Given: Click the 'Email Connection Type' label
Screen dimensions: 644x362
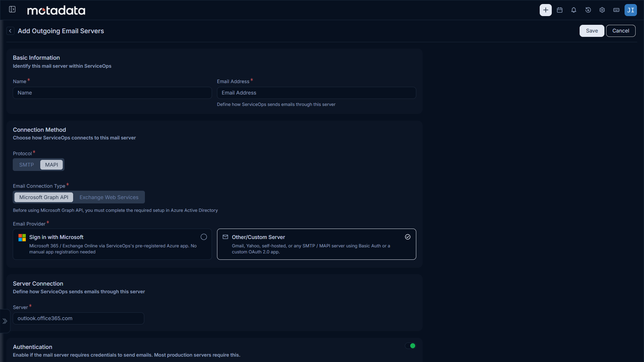Looking at the screenshot, I should point(39,186).
